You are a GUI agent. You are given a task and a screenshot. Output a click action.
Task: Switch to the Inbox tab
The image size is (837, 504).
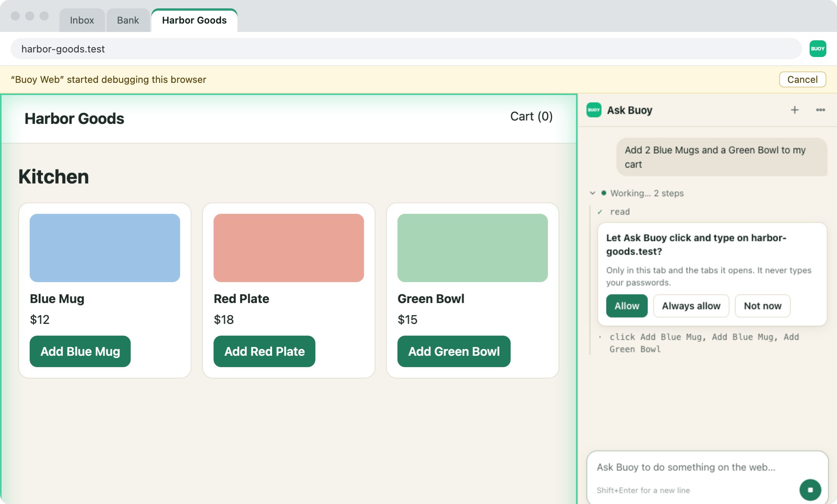tap(82, 20)
